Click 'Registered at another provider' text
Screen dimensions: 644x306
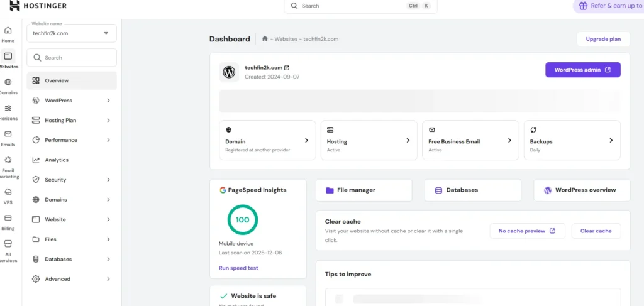click(x=257, y=150)
